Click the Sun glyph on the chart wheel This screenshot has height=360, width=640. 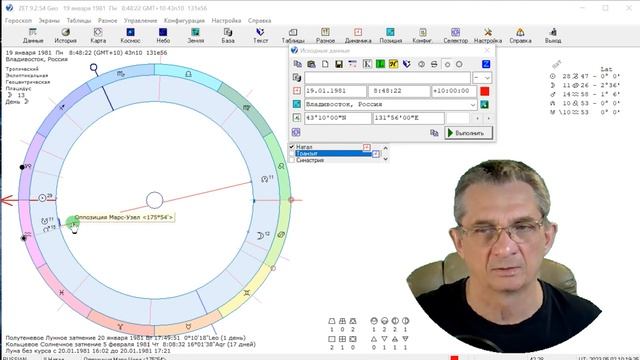[42, 198]
